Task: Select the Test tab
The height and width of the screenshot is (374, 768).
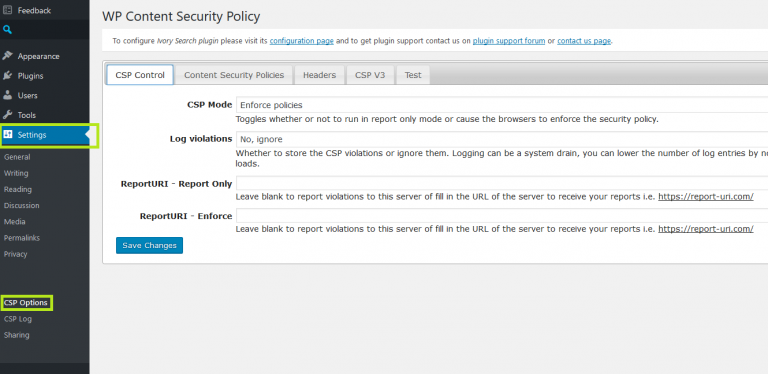Action: (x=413, y=75)
